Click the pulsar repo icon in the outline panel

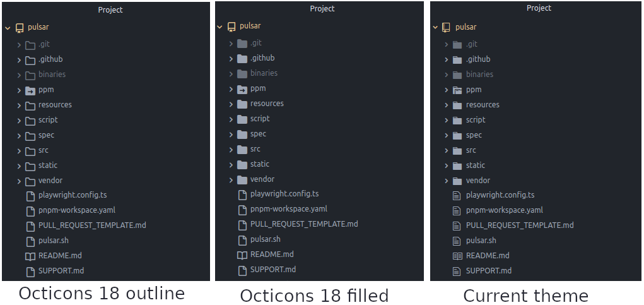[x=20, y=28]
